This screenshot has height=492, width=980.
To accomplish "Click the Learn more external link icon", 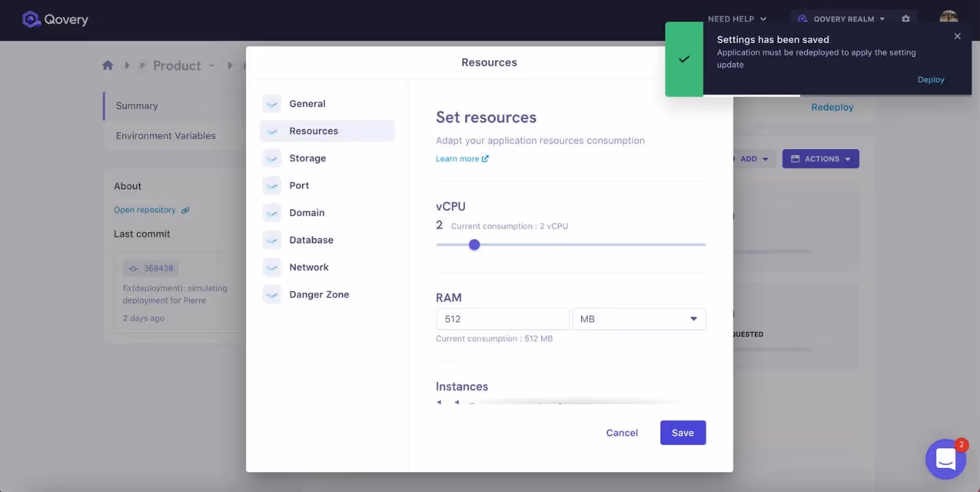I will [x=485, y=159].
